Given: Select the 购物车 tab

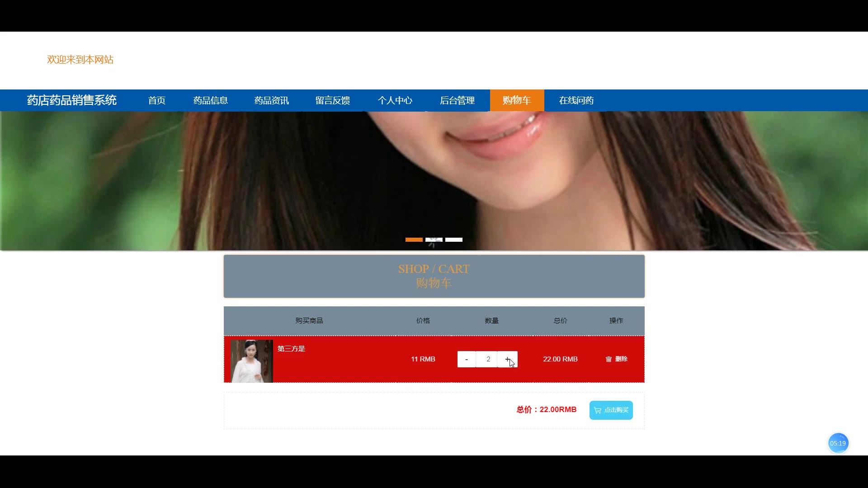Looking at the screenshot, I should click(x=517, y=100).
